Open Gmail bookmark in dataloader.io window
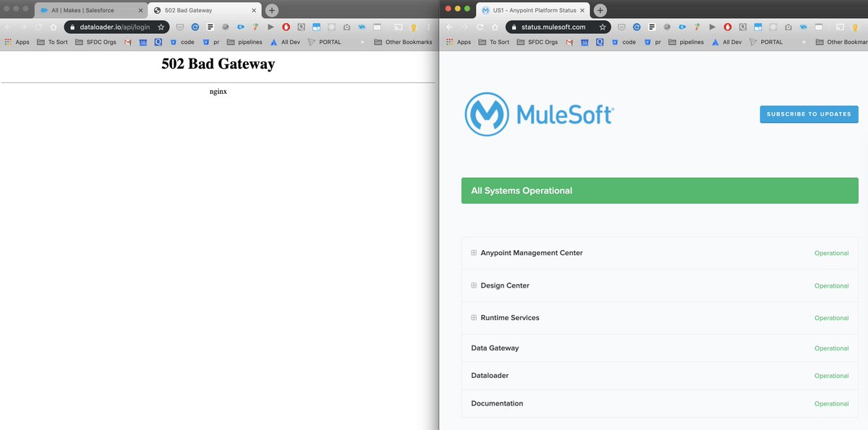This screenshot has width=868, height=430. coord(127,42)
